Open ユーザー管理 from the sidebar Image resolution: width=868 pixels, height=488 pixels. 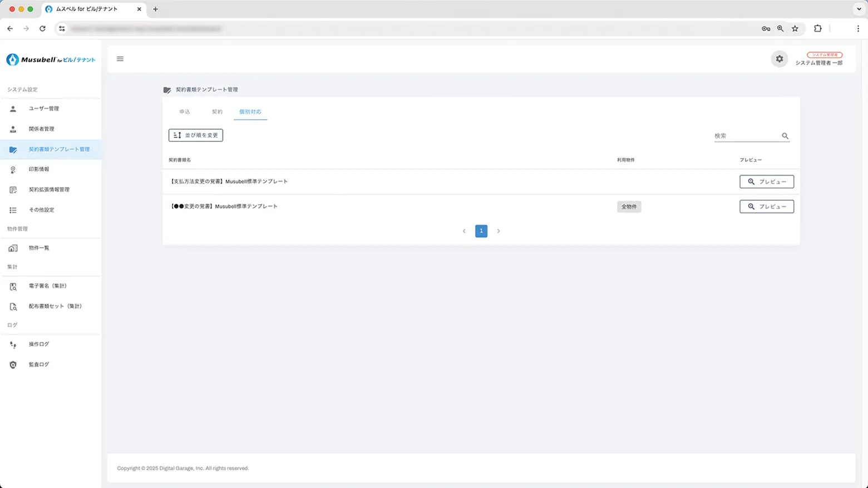[43, 109]
